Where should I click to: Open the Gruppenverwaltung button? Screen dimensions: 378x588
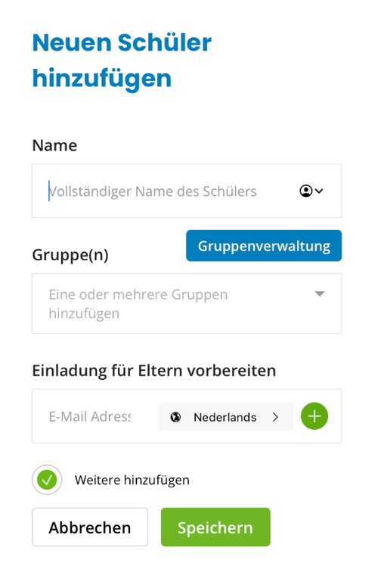pos(264,246)
